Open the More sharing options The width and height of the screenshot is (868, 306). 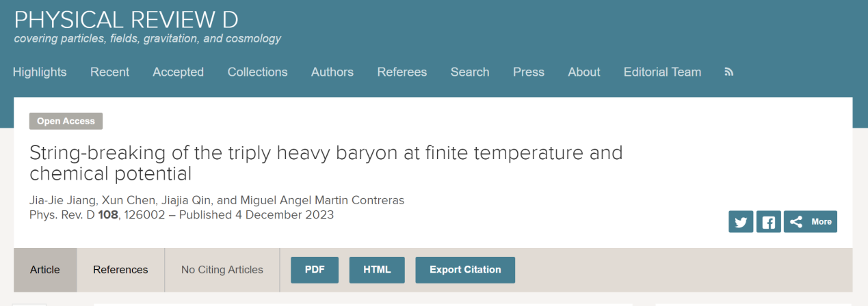(811, 221)
